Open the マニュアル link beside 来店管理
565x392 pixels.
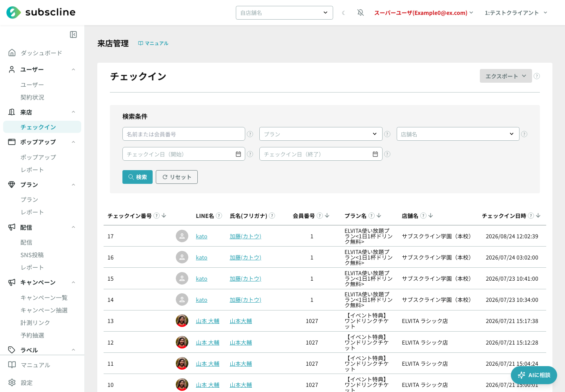click(x=153, y=44)
